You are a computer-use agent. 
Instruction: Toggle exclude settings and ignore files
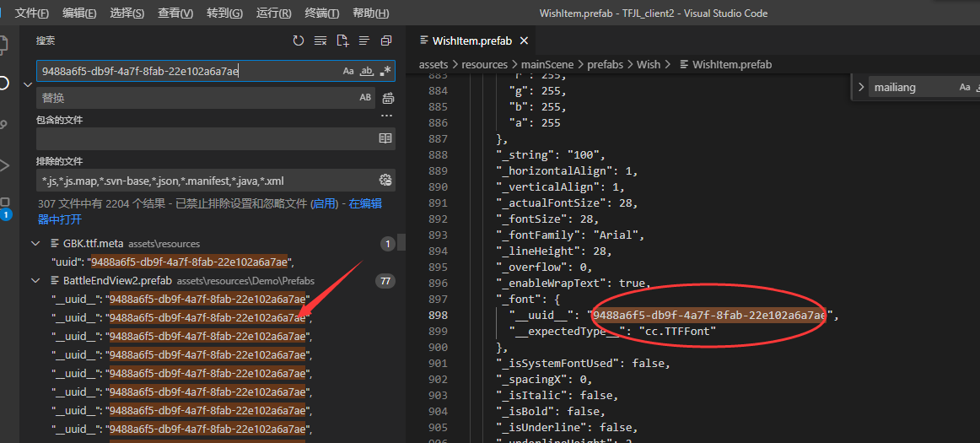coord(385,181)
